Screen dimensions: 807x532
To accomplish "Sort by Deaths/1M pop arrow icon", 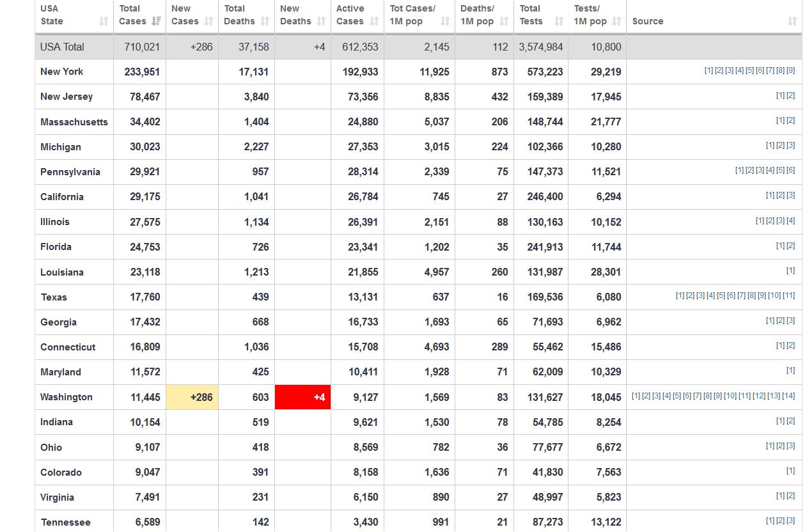I will (x=504, y=22).
